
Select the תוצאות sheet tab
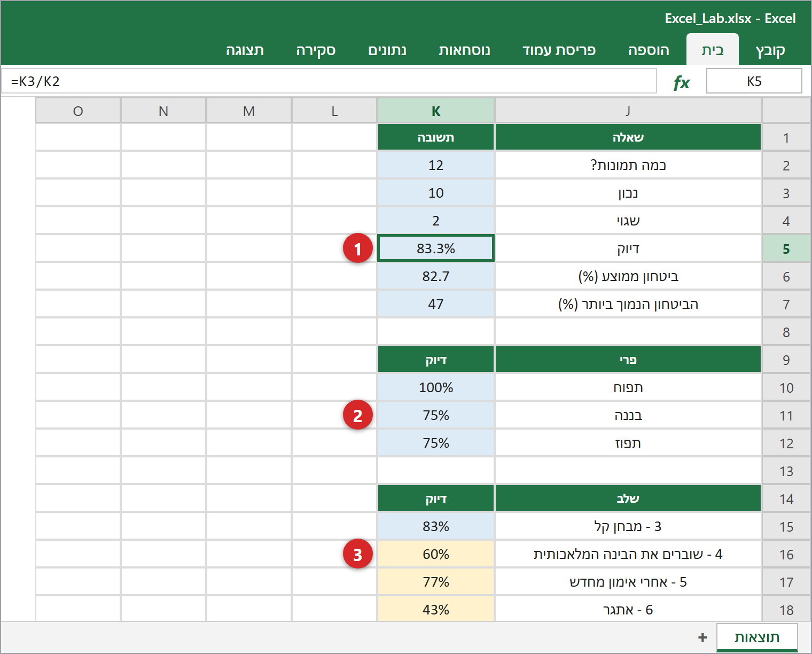coord(757,637)
